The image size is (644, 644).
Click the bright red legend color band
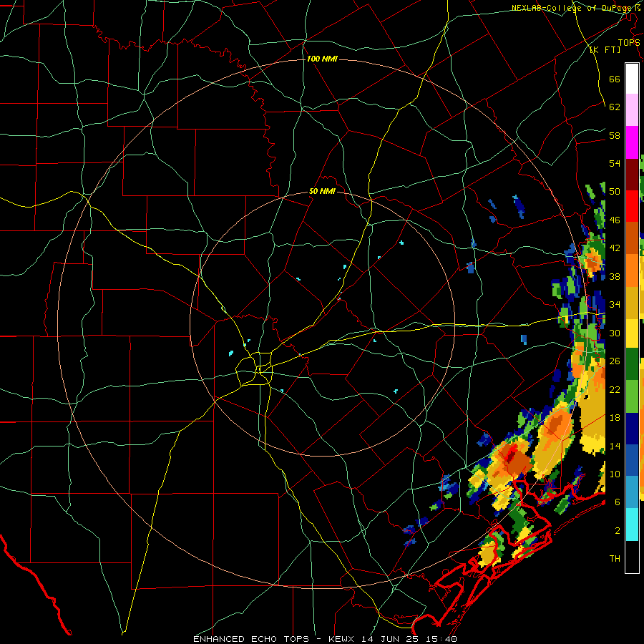(x=632, y=206)
